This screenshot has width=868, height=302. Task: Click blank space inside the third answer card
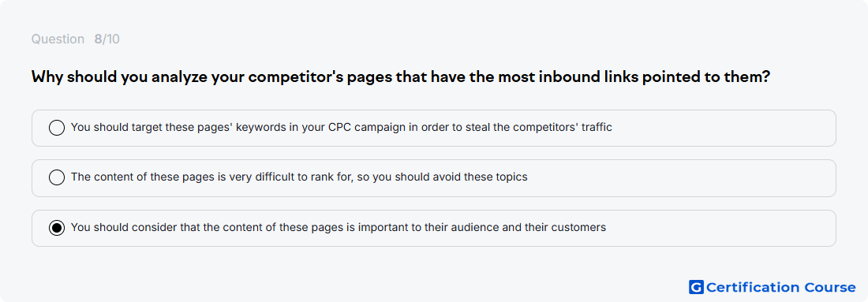point(720,228)
